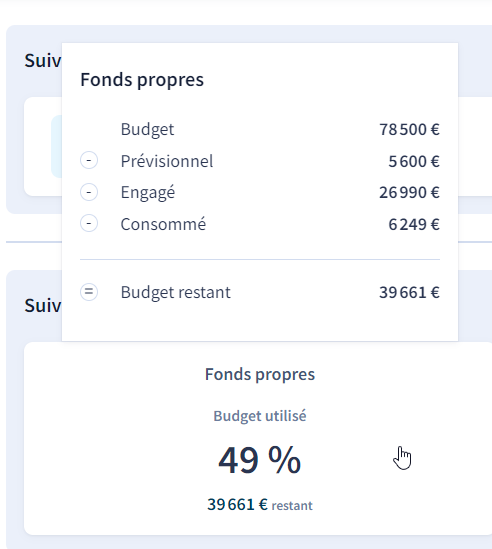This screenshot has height=549, width=492.
Task: Click the 39 661 € restant text
Action: 260,505
